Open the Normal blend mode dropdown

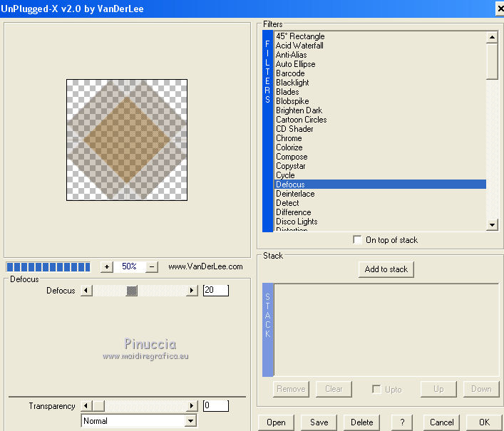tap(190, 421)
